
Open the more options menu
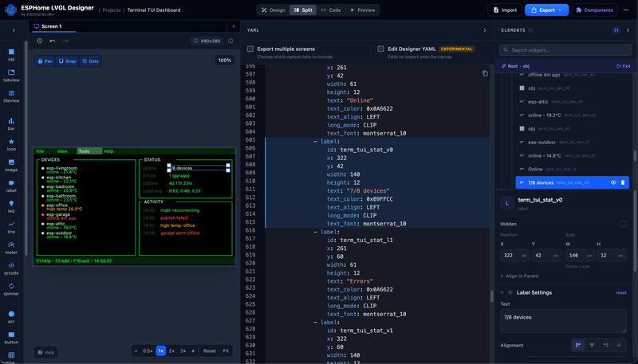pos(626,10)
